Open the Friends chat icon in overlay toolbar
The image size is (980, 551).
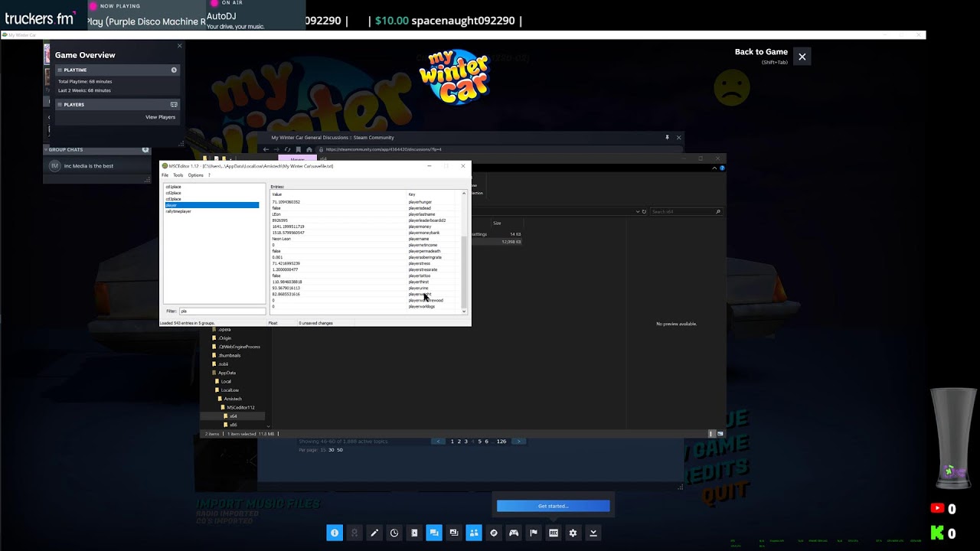(x=434, y=533)
